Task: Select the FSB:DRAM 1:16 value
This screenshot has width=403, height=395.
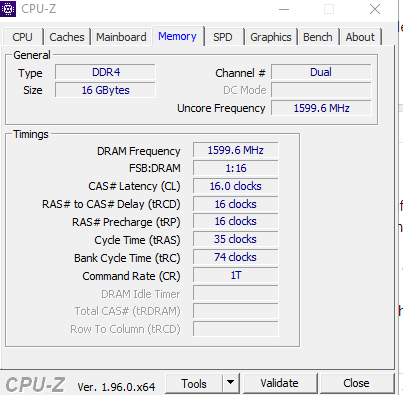Action: click(x=236, y=168)
